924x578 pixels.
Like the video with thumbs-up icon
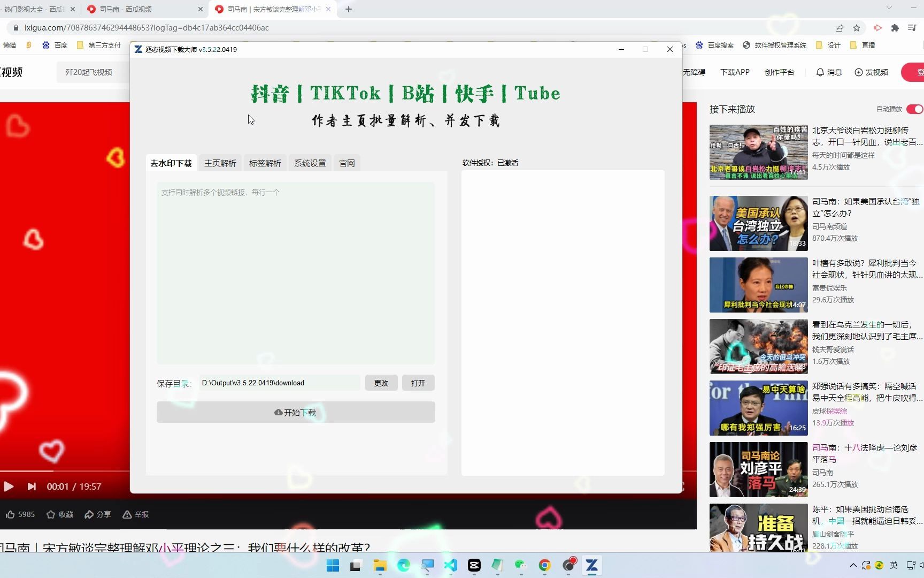point(10,514)
